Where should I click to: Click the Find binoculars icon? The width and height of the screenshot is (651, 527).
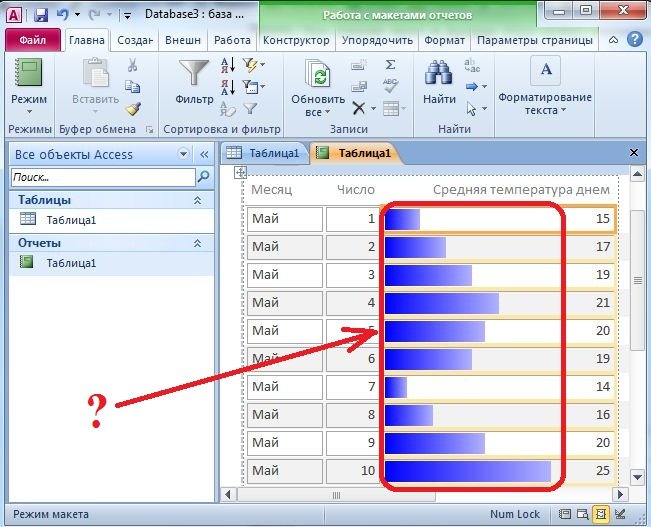(x=439, y=76)
